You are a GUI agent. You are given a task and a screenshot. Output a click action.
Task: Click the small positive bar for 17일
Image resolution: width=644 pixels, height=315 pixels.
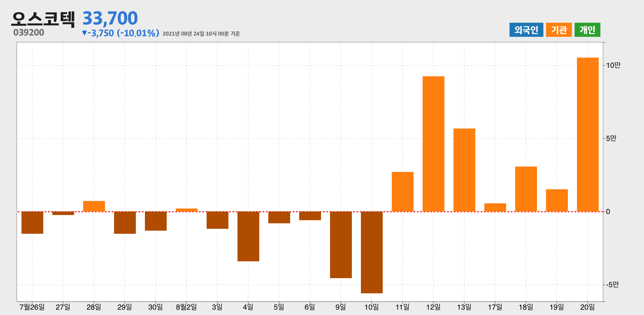click(495, 207)
